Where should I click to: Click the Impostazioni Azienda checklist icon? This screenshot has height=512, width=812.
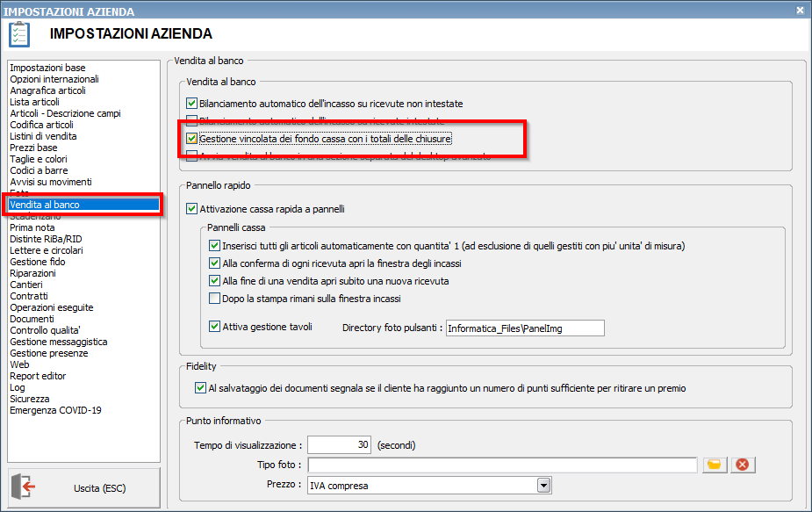coord(19,35)
